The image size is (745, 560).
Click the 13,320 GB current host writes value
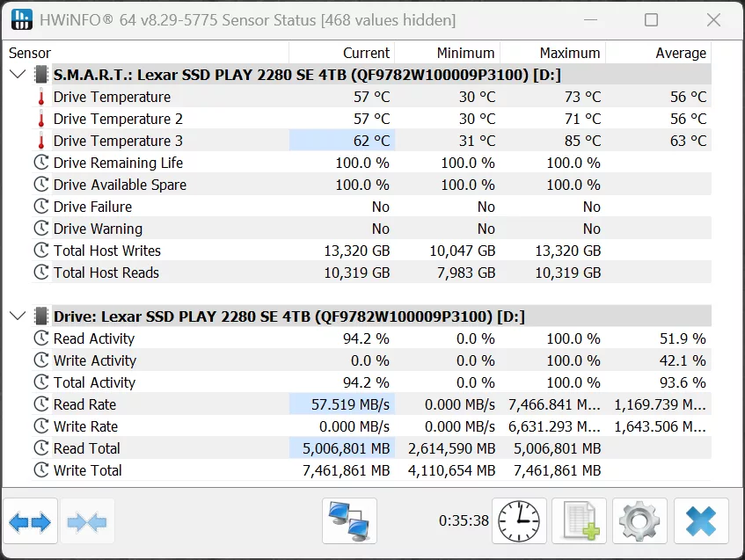click(x=357, y=251)
